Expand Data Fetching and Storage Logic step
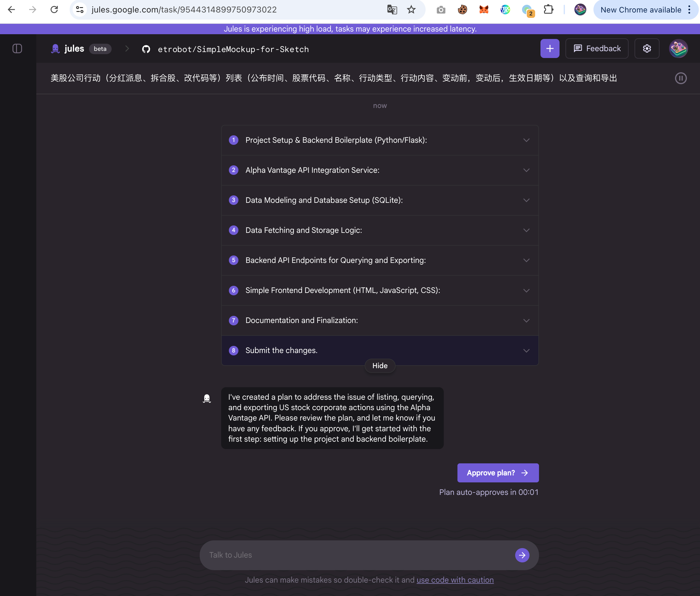This screenshot has width=700, height=596. click(380, 230)
